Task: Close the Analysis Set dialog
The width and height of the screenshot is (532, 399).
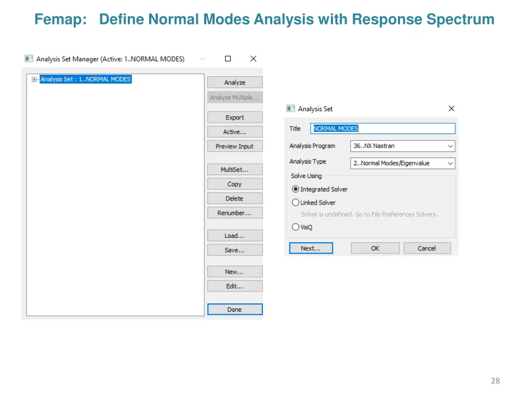Action: [x=451, y=109]
